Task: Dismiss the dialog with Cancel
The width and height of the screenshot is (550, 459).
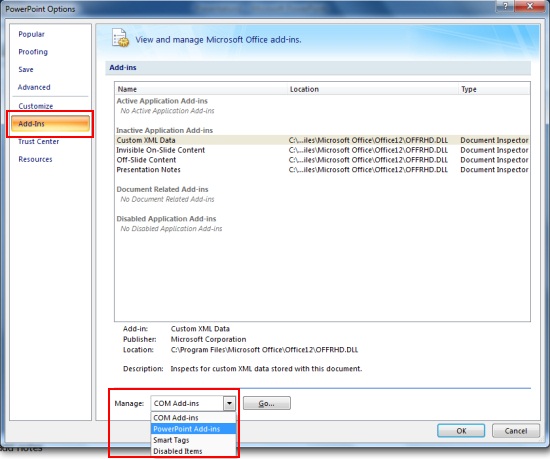Action: click(x=516, y=431)
